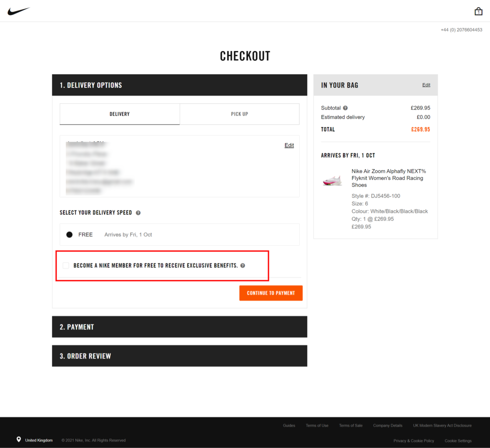Image resolution: width=490 pixels, height=448 pixels.
Task: Tick the Become a Nike Member checkbox
Action: click(65, 266)
